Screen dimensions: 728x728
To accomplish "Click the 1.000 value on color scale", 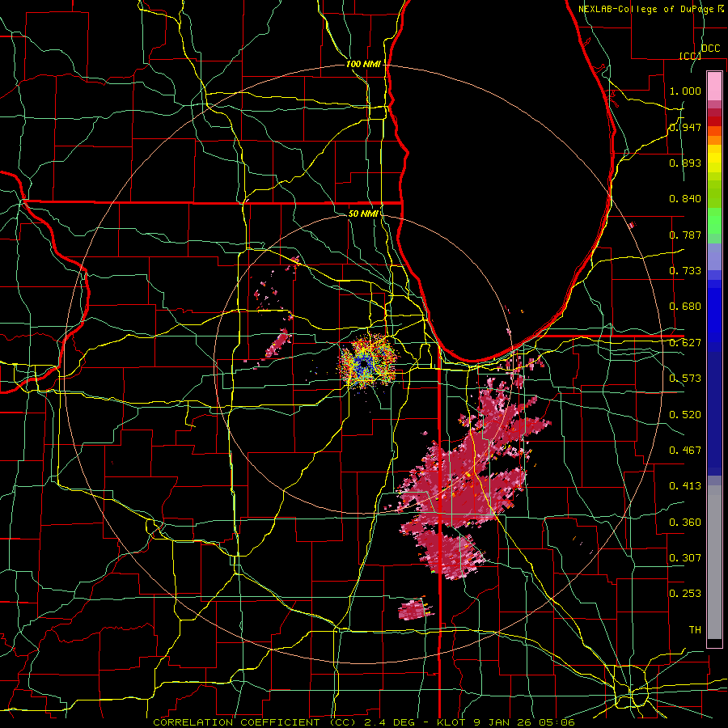I will pyautogui.click(x=685, y=91).
